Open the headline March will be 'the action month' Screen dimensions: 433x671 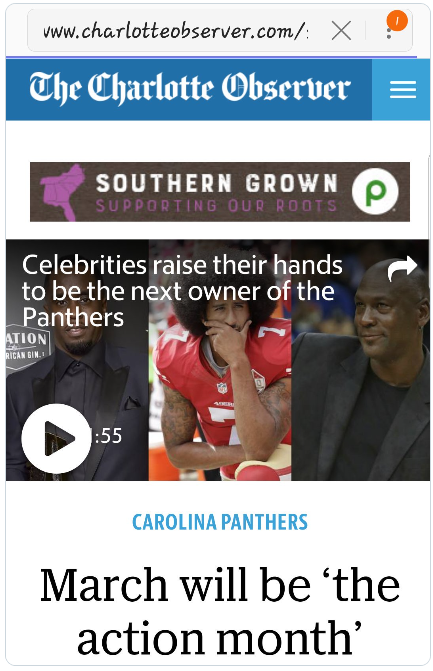pyautogui.click(x=219, y=611)
